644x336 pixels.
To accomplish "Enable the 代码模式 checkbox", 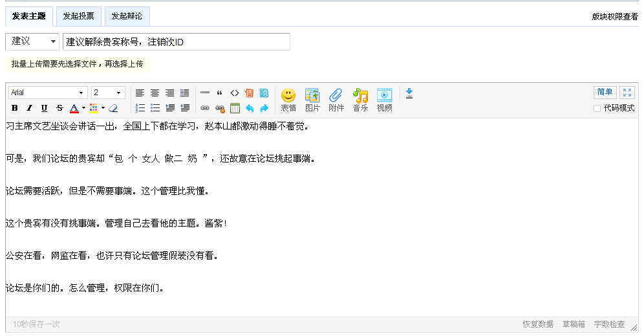I will (597, 109).
